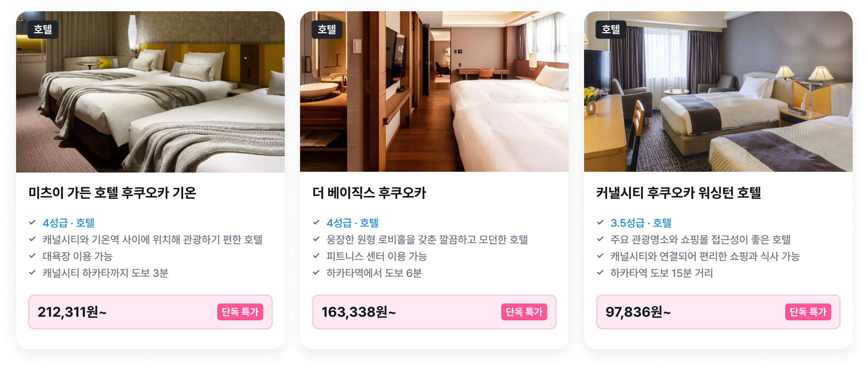The width and height of the screenshot is (868, 369).
Task: Open 더 베이직스 후쿠오카 title link
Action: [369, 193]
